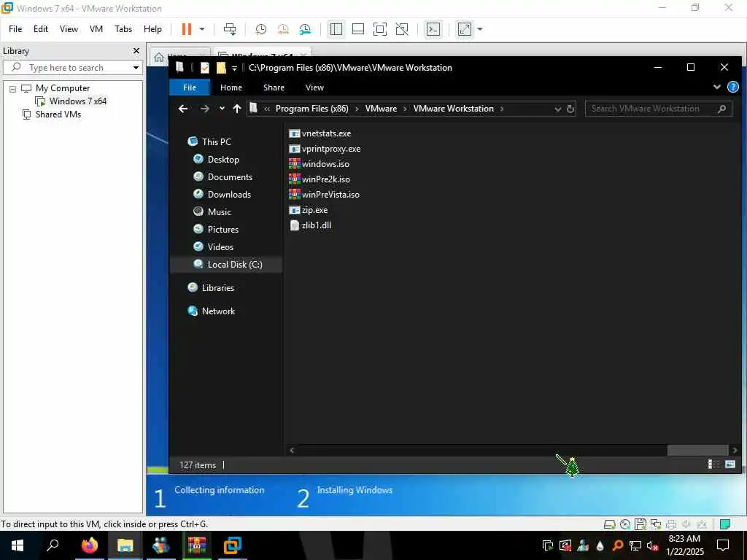Click Explorer properties quick access icon

click(205, 68)
